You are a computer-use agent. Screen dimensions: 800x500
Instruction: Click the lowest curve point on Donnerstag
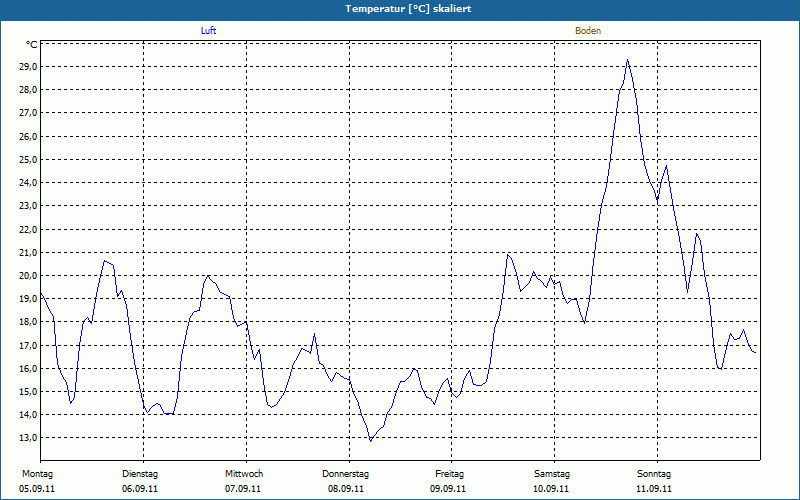click(x=371, y=441)
